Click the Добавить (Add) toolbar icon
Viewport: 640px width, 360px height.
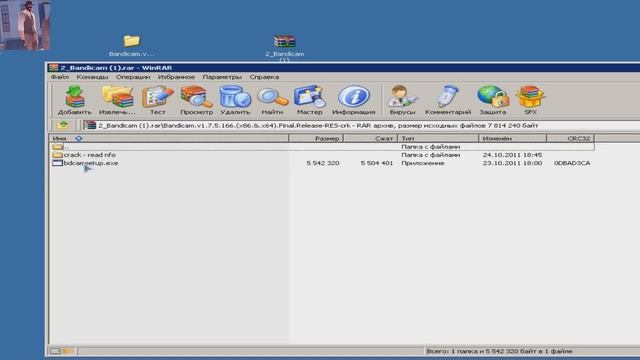coord(75,100)
